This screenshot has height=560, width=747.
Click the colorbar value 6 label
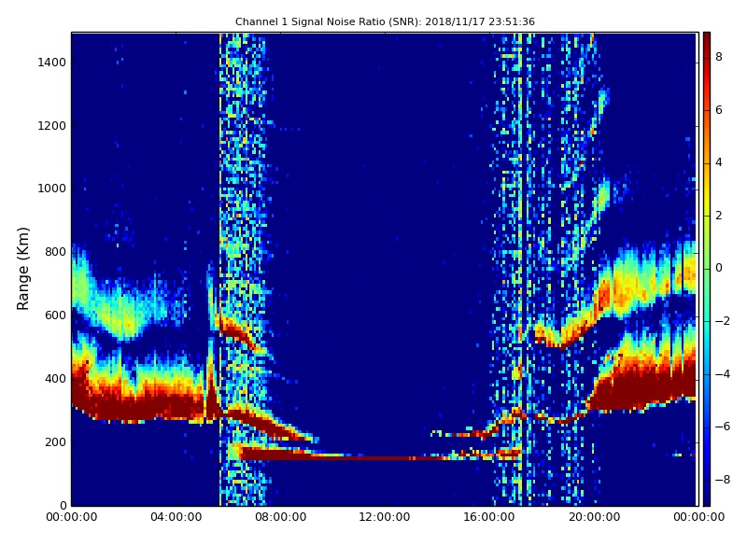tap(718, 110)
